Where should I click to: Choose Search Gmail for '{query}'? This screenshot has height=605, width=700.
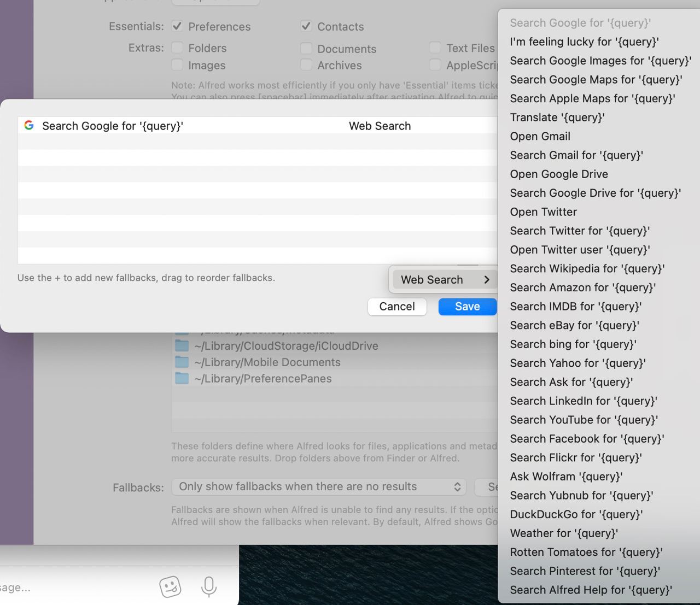[599, 155]
